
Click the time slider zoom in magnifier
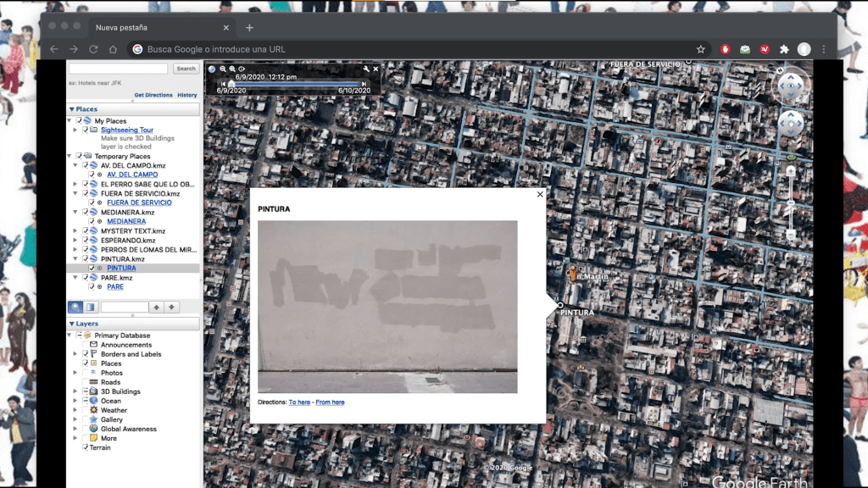(232, 69)
